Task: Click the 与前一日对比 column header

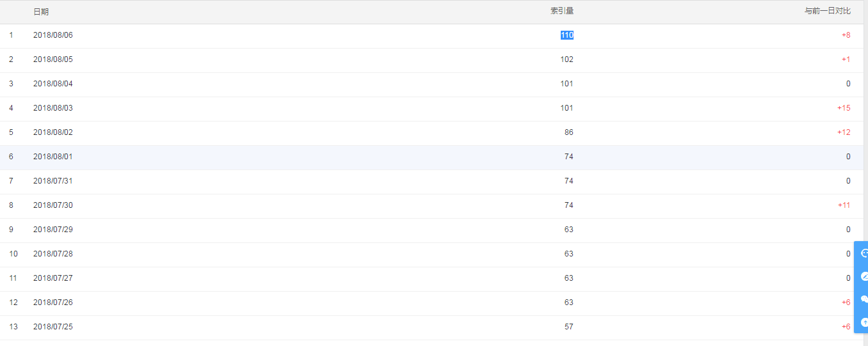Action: click(827, 12)
